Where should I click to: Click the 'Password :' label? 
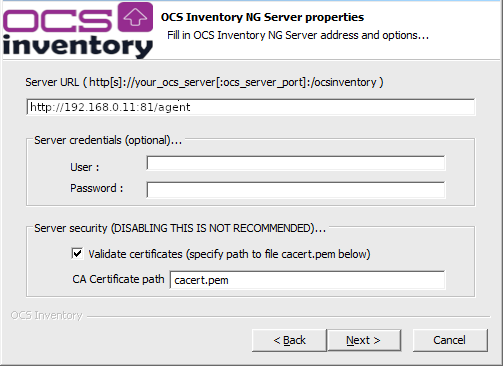[x=97, y=188]
